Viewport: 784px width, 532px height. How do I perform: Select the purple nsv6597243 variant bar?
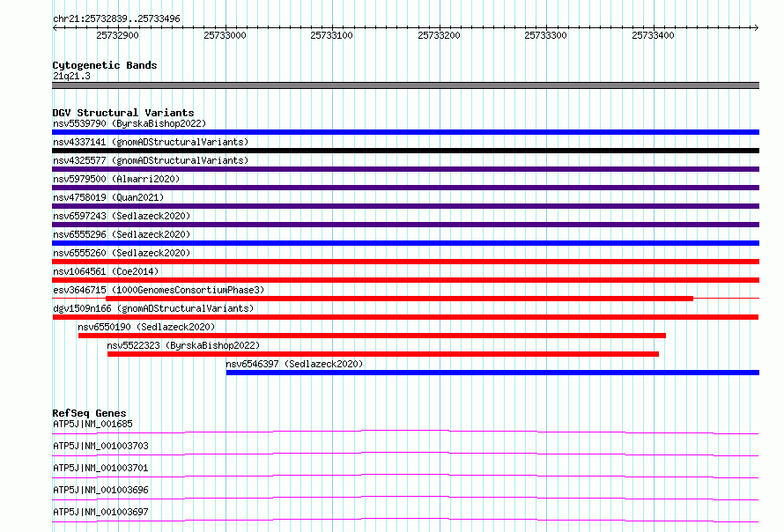pos(405,225)
